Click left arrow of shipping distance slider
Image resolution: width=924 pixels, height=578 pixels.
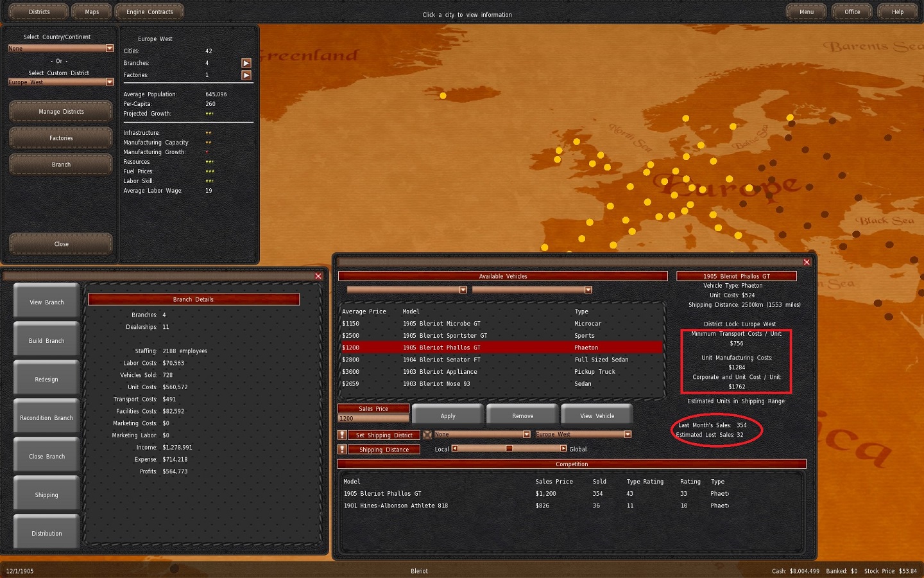point(455,449)
